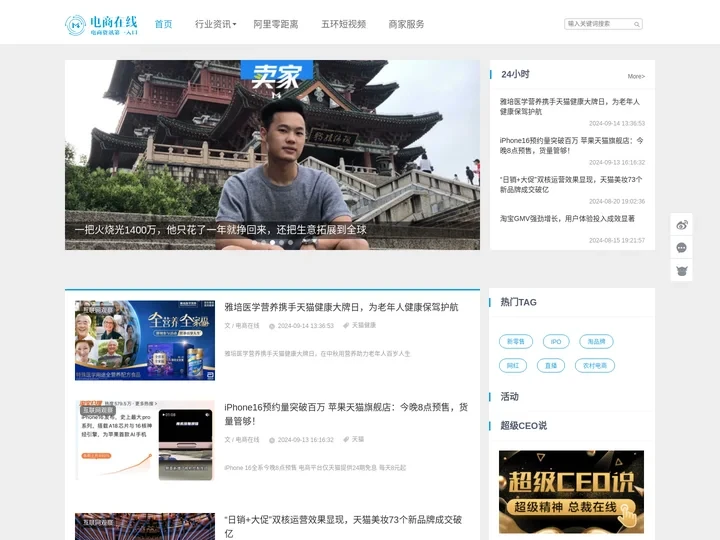Click More> link in 24小时 panel
Screen dimensions: 720x540
coord(636,76)
